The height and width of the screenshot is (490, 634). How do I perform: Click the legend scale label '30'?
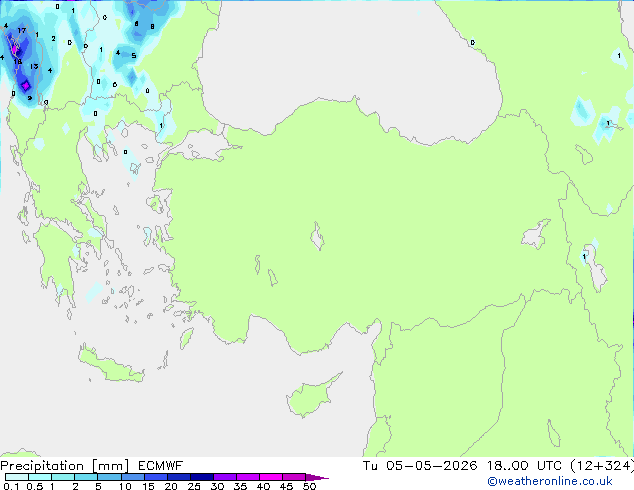coord(217,486)
